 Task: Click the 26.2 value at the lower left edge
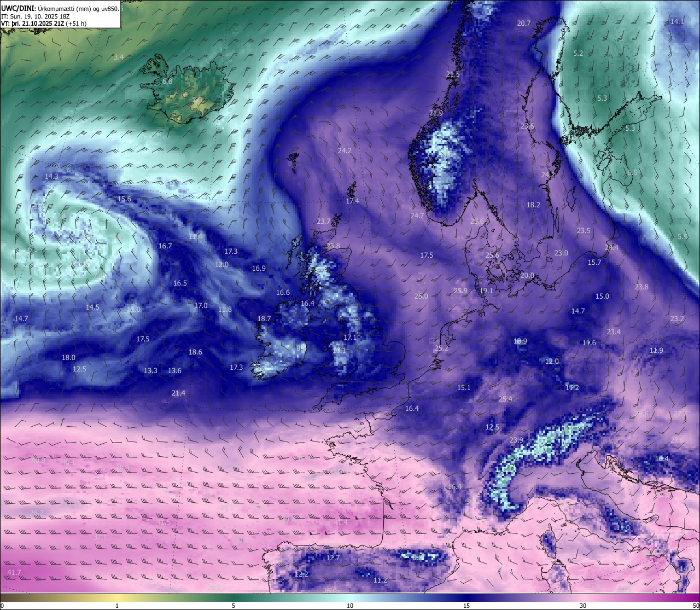tap(37, 513)
